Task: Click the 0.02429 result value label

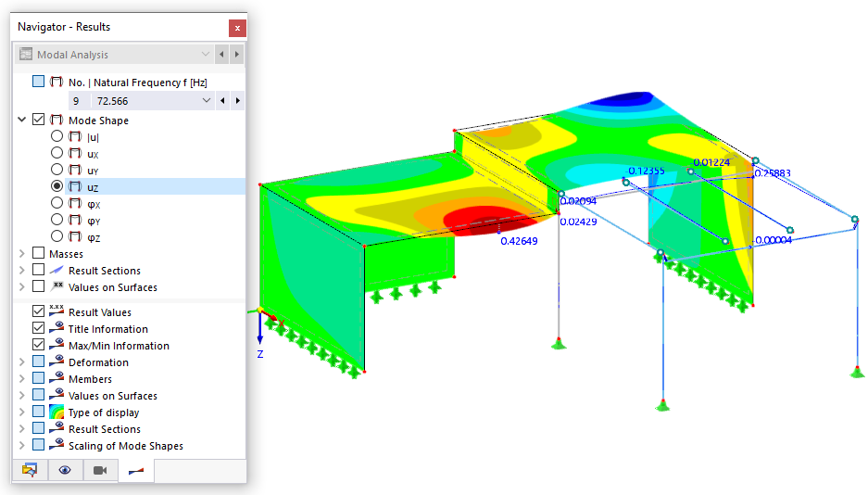Action: click(x=578, y=222)
